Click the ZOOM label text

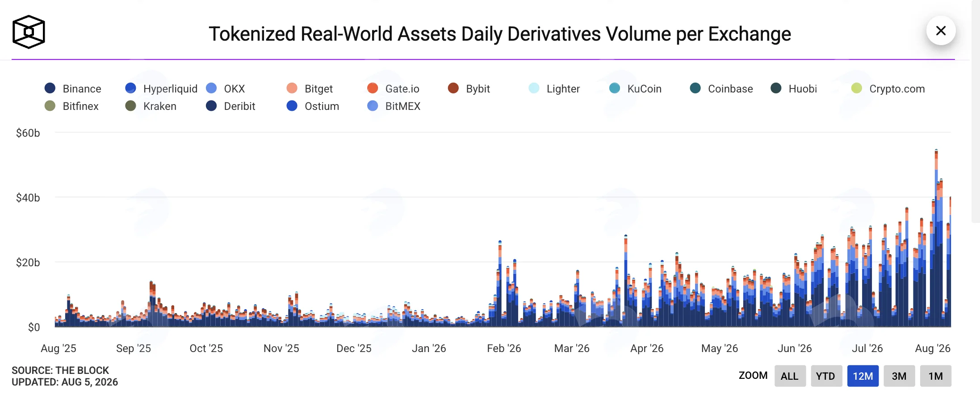[x=753, y=375]
